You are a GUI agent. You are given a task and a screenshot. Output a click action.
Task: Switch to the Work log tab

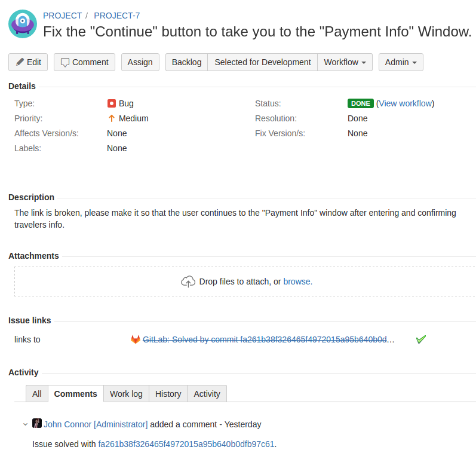[x=126, y=394]
